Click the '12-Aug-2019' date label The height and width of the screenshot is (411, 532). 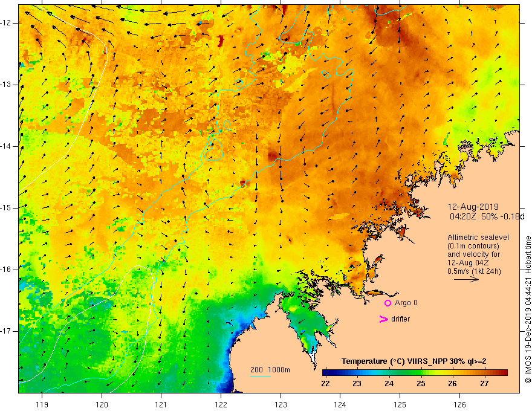pos(473,207)
